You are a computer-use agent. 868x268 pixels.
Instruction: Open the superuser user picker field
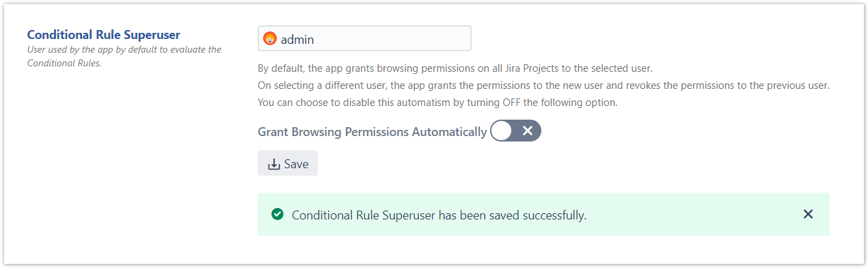[x=364, y=39]
